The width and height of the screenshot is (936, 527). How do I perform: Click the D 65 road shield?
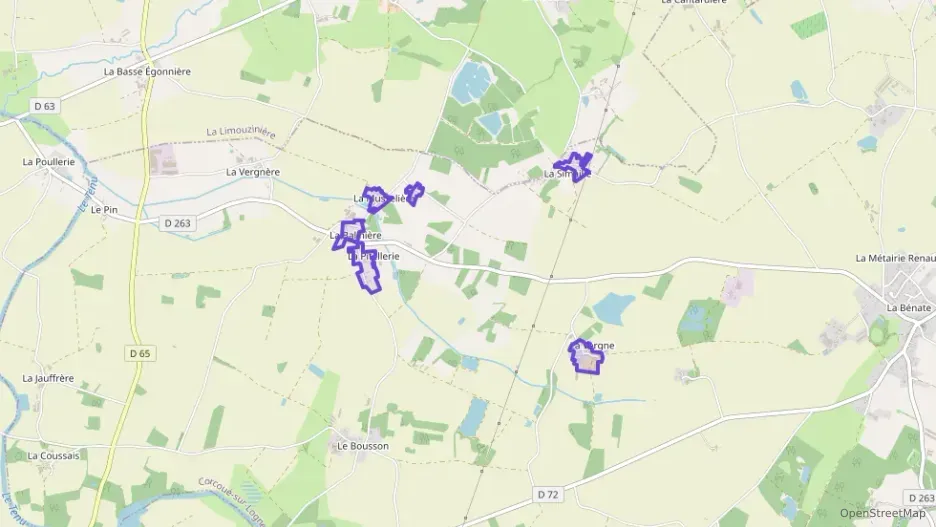(x=140, y=353)
